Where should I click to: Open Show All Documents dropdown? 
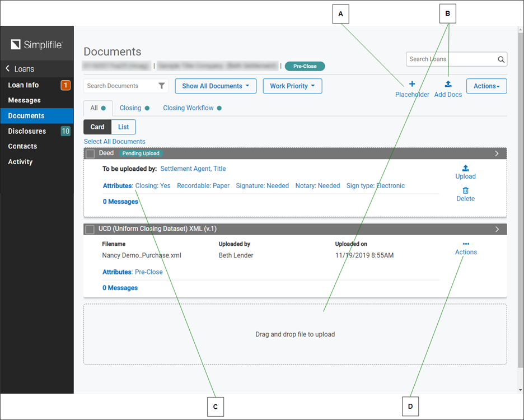click(x=216, y=86)
